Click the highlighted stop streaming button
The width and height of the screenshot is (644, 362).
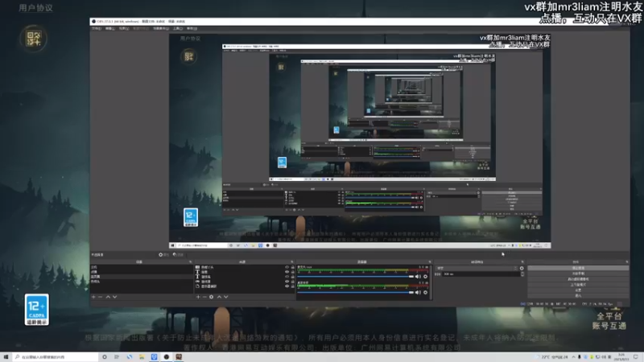pyautogui.click(x=578, y=268)
